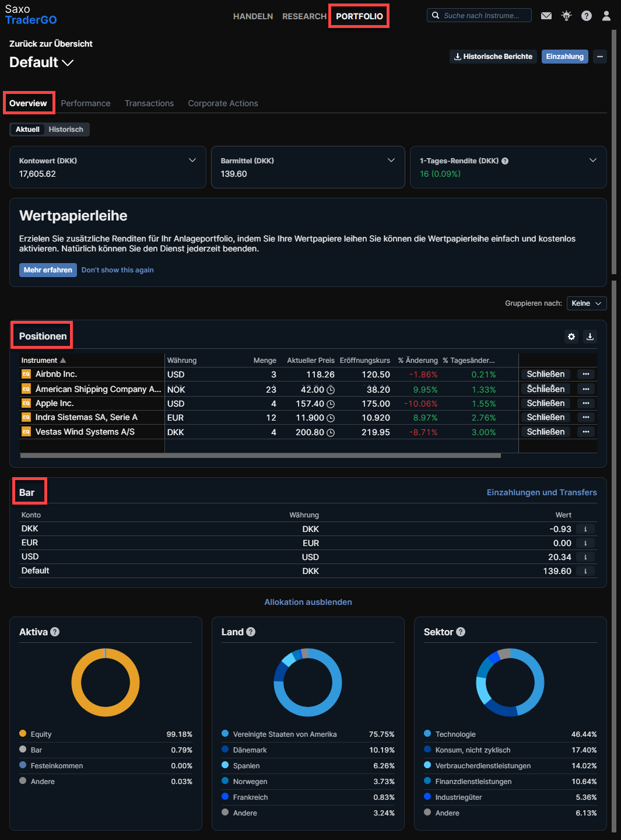Open the Gruppieren nach Keine dropdown
The image size is (621, 840).
click(587, 303)
